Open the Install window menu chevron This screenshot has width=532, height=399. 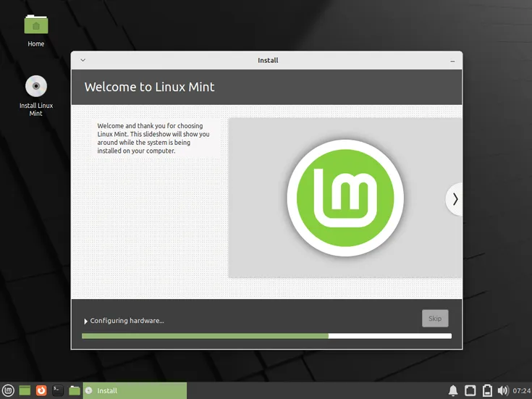[x=83, y=60]
